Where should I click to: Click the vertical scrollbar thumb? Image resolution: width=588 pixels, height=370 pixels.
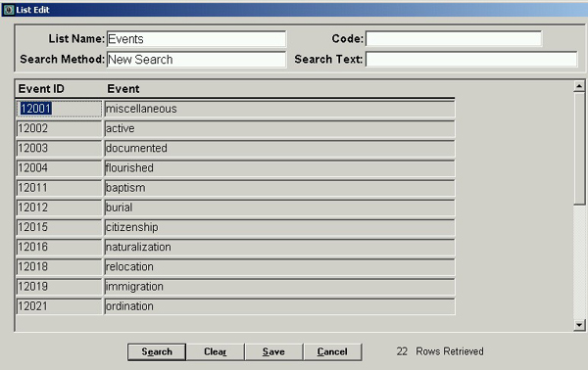coord(579,149)
